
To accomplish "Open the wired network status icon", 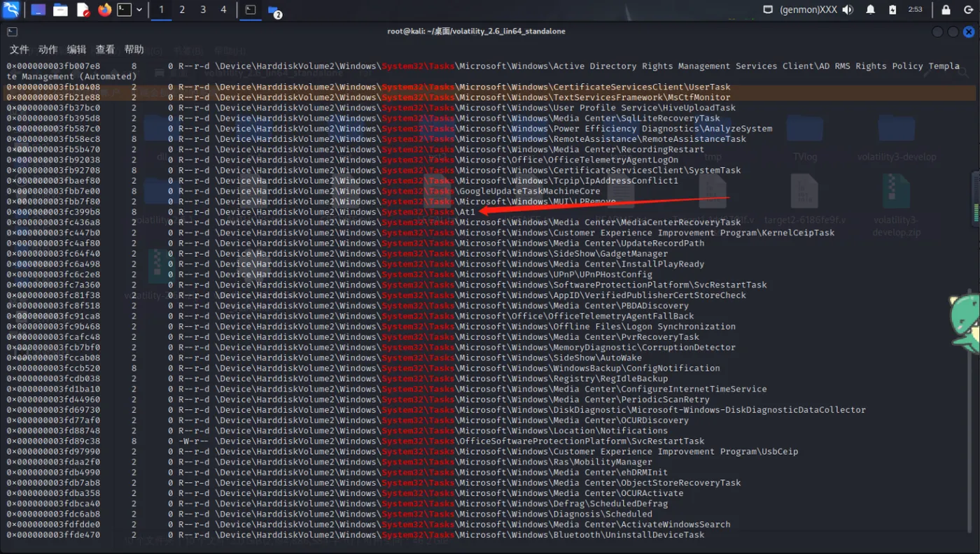I will 768,10.
